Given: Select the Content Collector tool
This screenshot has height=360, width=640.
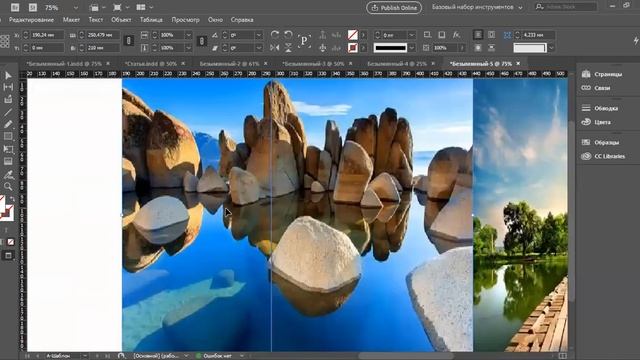Looking at the screenshot, I should click(8, 99).
